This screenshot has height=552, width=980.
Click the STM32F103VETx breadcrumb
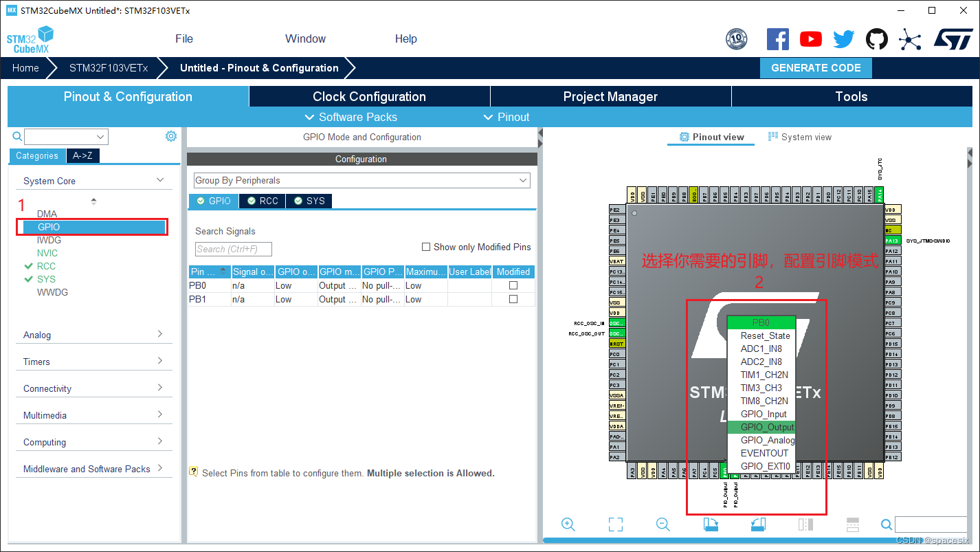109,68
